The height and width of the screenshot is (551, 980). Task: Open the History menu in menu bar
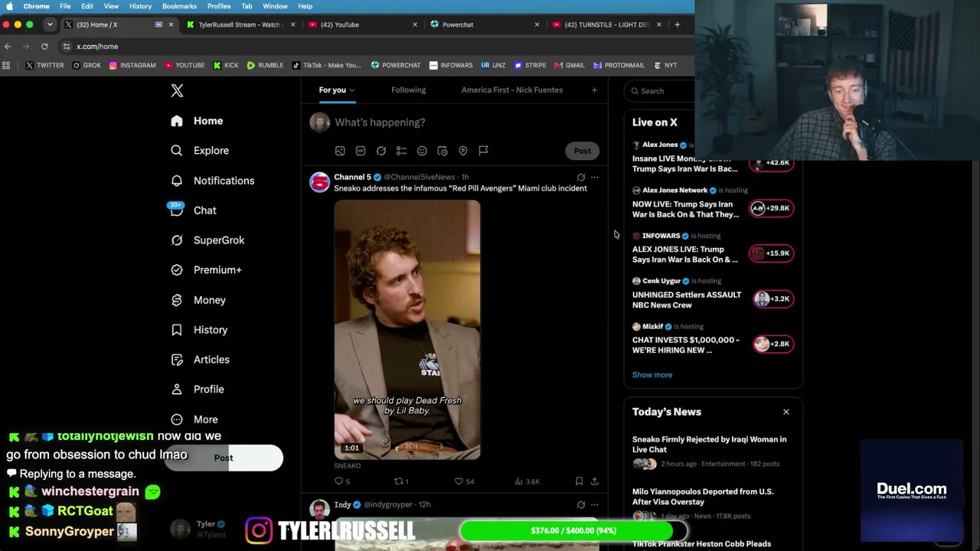(140, 6)
